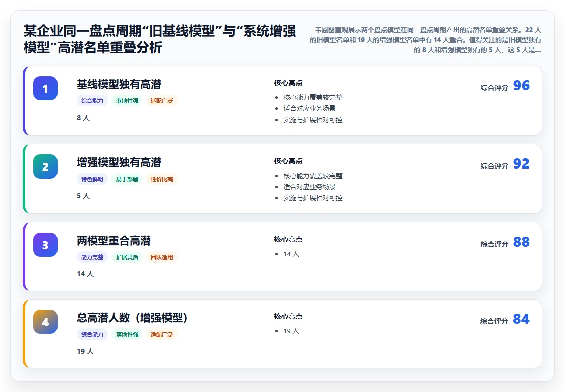Select 综合能力 tag in 基线模型独有高潜 card
Viewport: 565px width, 392px height.
click(x=92, y=101)
